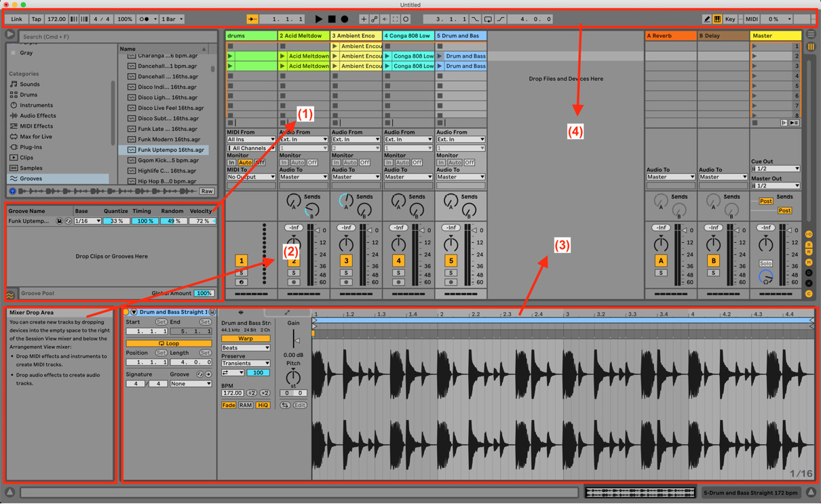
Task: Toggle the Fade button
Action: point(229,405)
